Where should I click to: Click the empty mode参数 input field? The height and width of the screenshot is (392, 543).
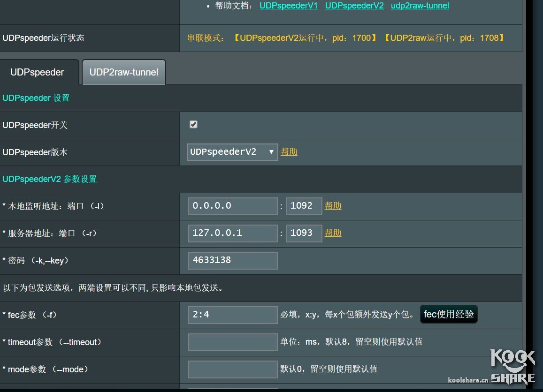click(233, 369)
